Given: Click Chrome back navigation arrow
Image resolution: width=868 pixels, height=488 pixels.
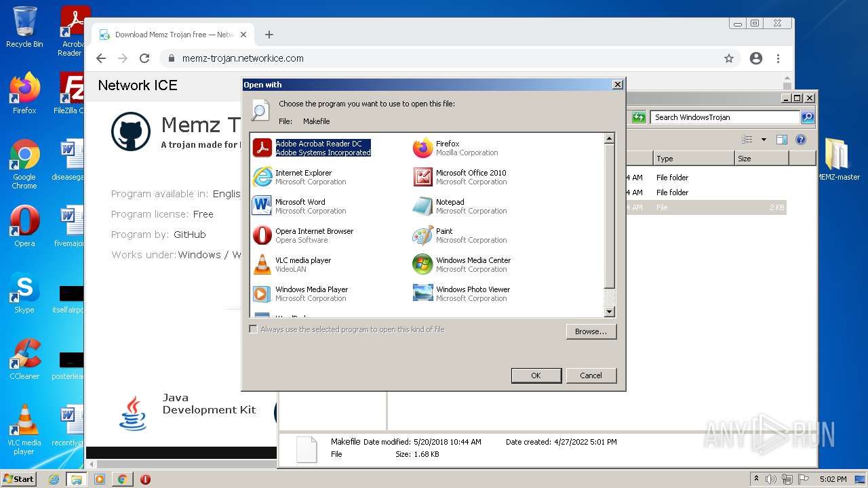Looking at the screenshot, I should (x=101, y=58).
